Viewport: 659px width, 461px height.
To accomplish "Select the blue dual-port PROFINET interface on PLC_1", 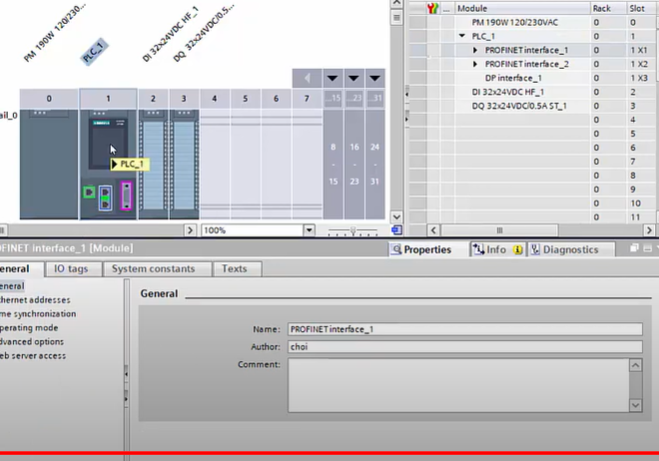I will [x=106, y=198].
